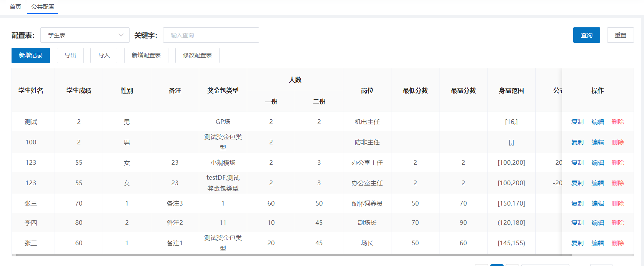Click the [16,] height range cell
The width and height of the screenshot is (644, 266).
tap(511, 122)
